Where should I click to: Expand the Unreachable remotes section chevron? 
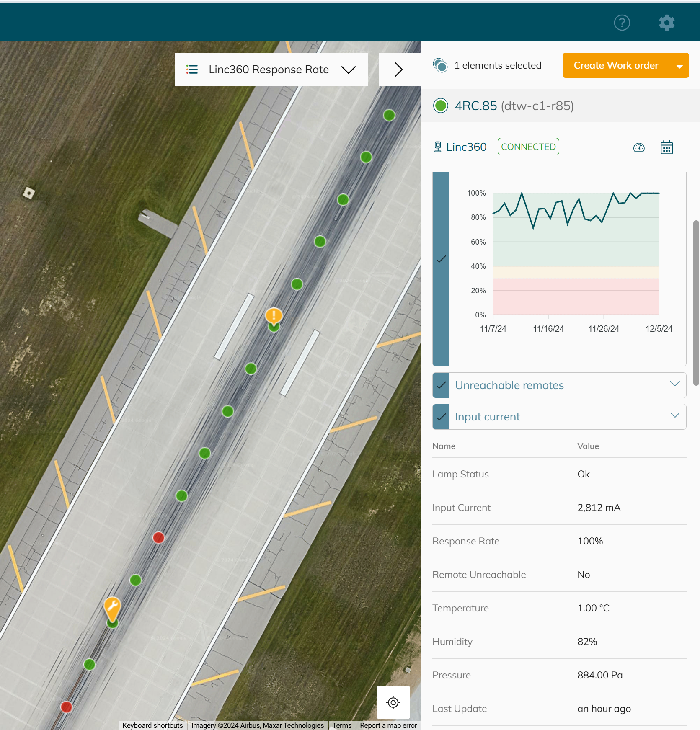(x=674, y=384)
